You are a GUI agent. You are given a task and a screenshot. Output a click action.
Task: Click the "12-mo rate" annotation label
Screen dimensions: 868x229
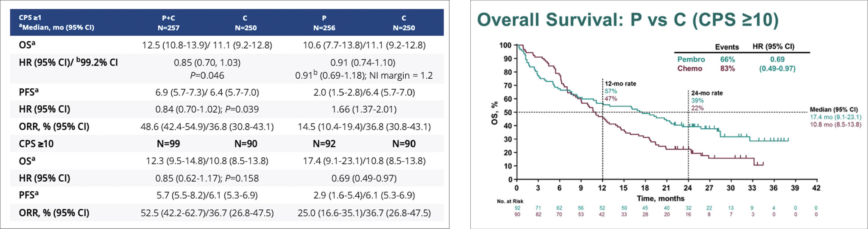[x=620, y=84]
